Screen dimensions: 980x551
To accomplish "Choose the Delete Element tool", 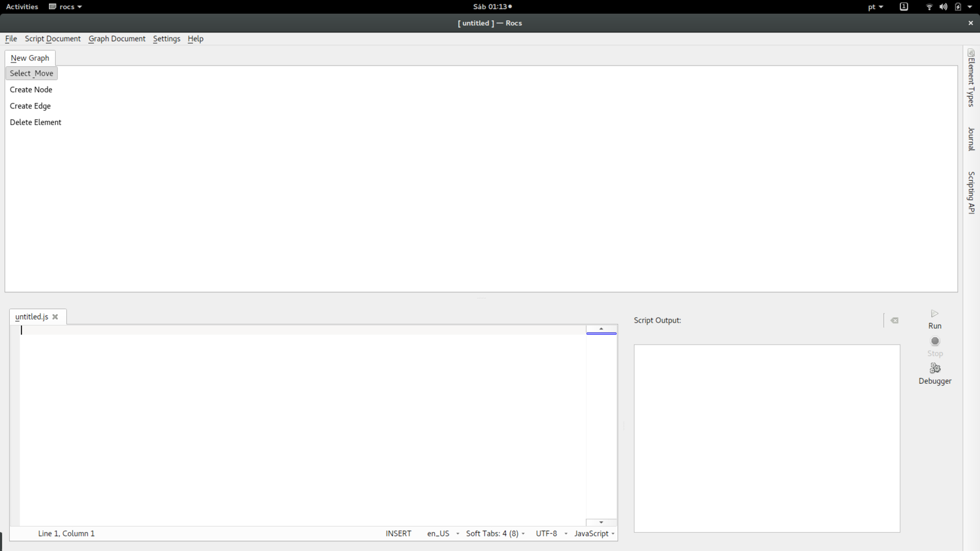I will click(36, 122).
